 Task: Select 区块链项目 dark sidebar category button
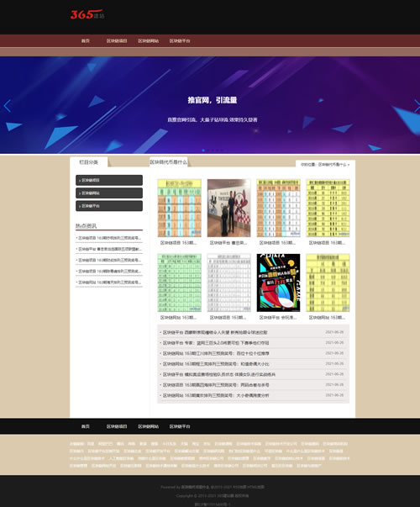109,180
